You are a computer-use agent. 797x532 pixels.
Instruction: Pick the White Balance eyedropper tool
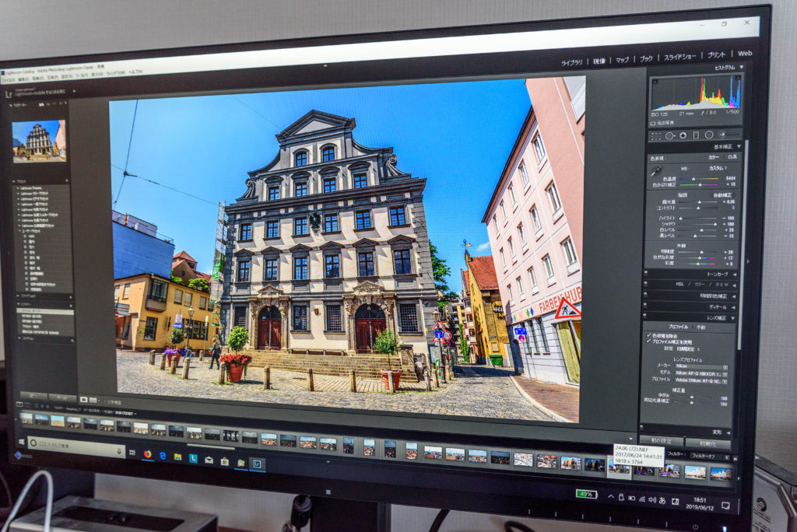[x=658, y=170]
